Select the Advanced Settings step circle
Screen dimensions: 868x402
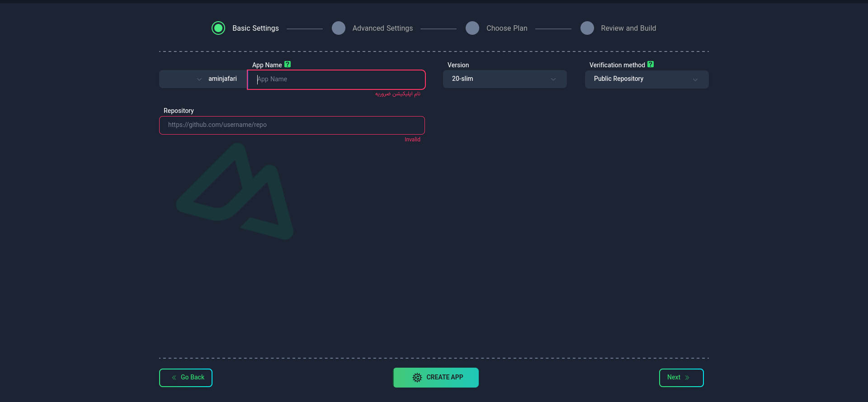pos(339,28)
